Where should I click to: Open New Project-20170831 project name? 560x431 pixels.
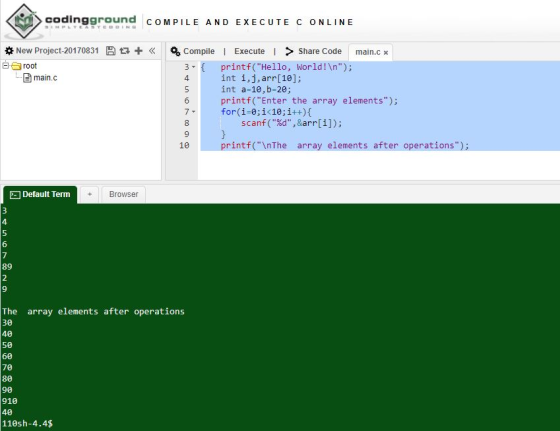pyautogui.click(x=57, y=51)
